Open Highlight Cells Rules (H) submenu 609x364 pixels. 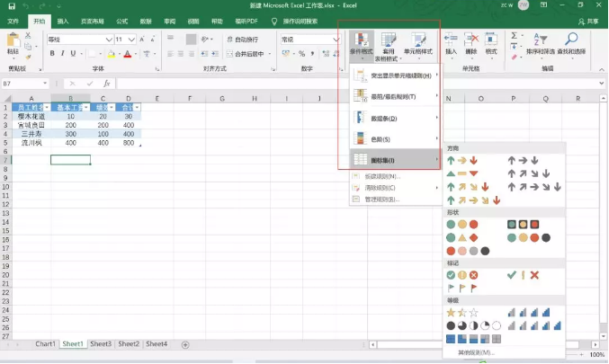point(396,75)
